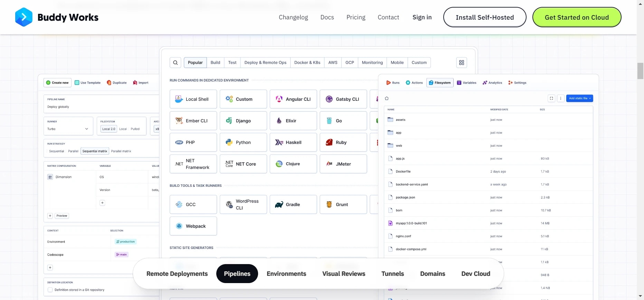
Task: Open the assets folder
Action: (x=489, y=120)
